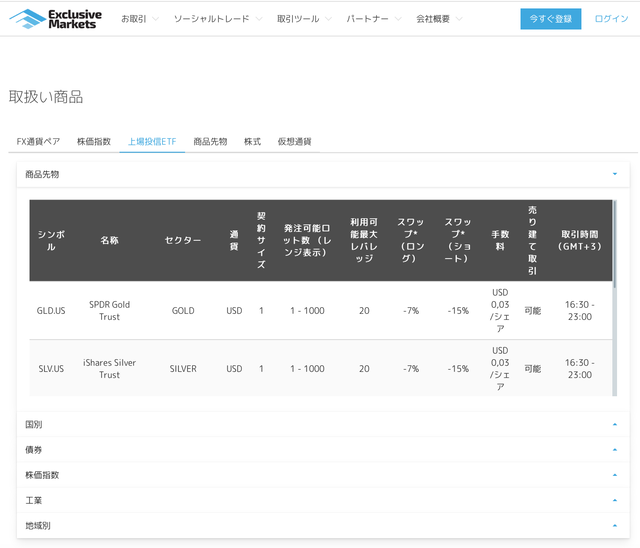
Task: Switch to the FX通貨ペア tab
Action: point(38,142)
